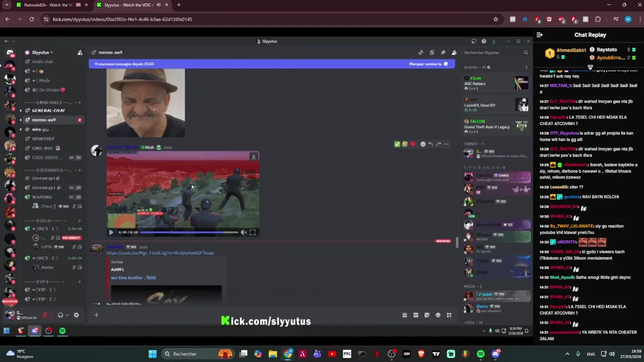The height and width of the screenshot is (362, 644).
Task: Open Grand Theft Auto V Legacy activity card
Action: coord(496,126)
